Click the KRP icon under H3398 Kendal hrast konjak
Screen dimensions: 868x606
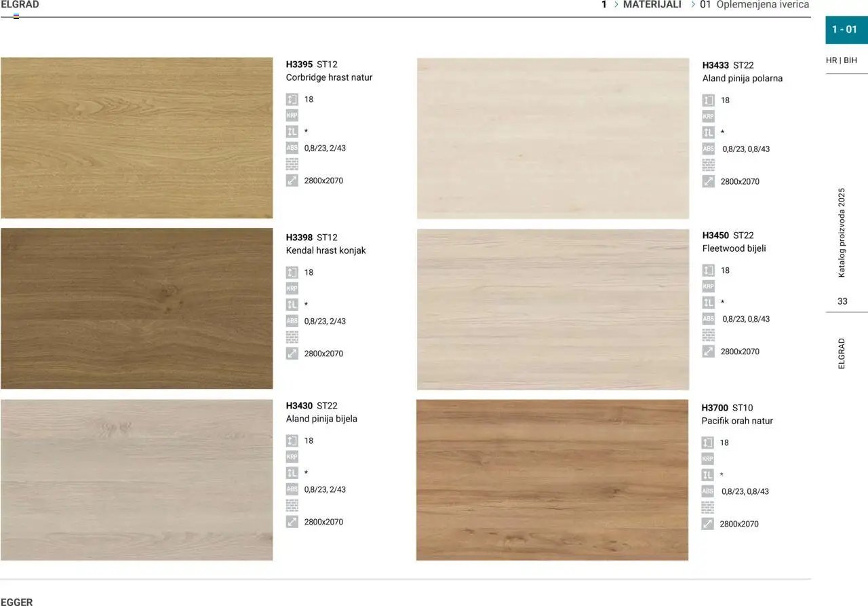click(x=292, y=288)
